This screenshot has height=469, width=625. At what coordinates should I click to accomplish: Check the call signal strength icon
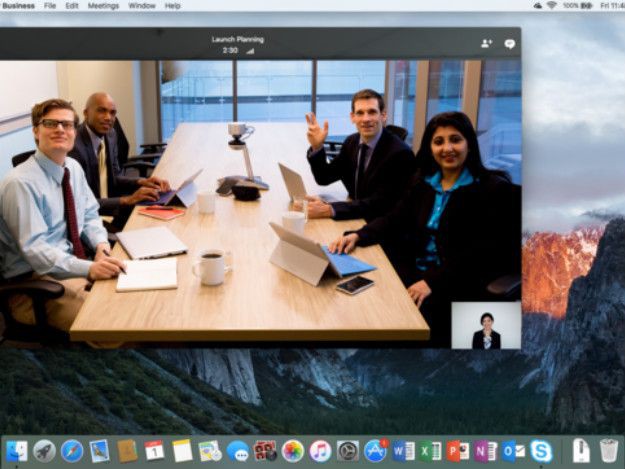pyautogui.click(x=250, y=51)
